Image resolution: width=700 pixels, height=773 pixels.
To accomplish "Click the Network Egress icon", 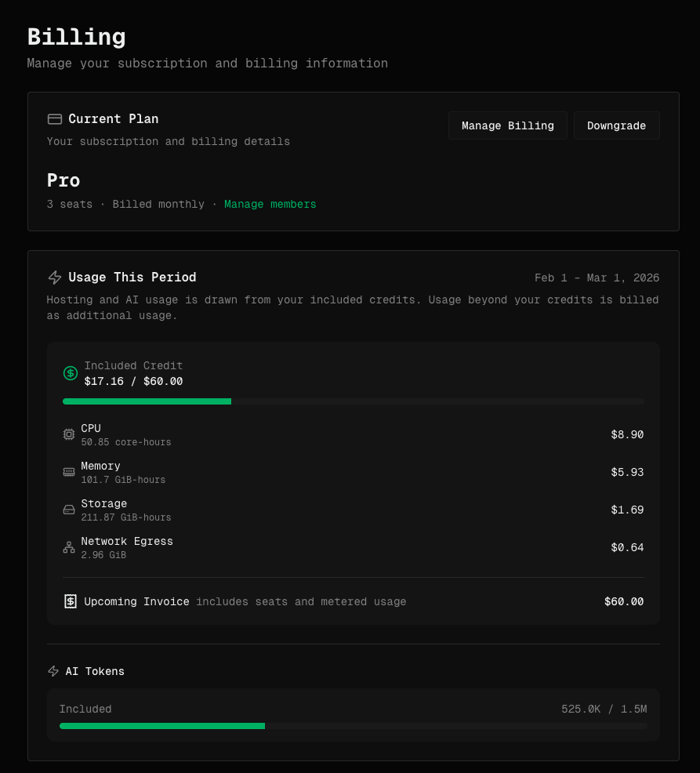I will [x=69, y=547].
